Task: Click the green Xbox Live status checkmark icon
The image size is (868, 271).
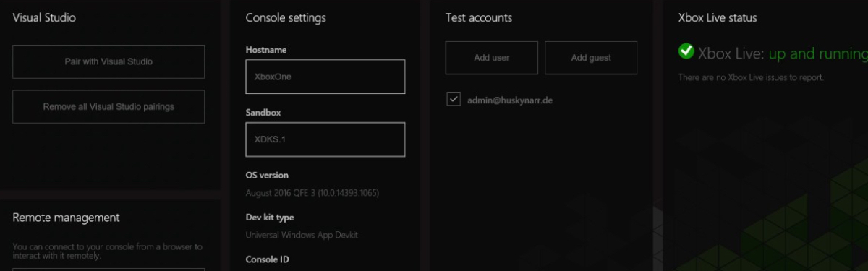Action: click(x=686, y=51)
